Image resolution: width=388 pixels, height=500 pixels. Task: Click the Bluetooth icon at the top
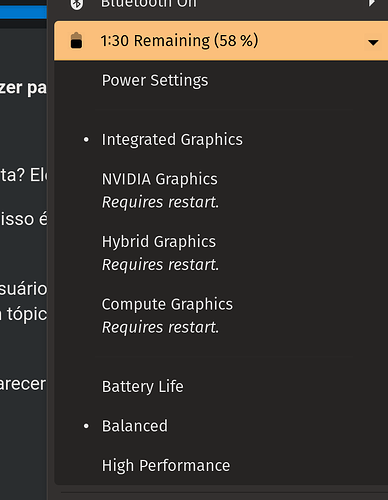[77, 4]
